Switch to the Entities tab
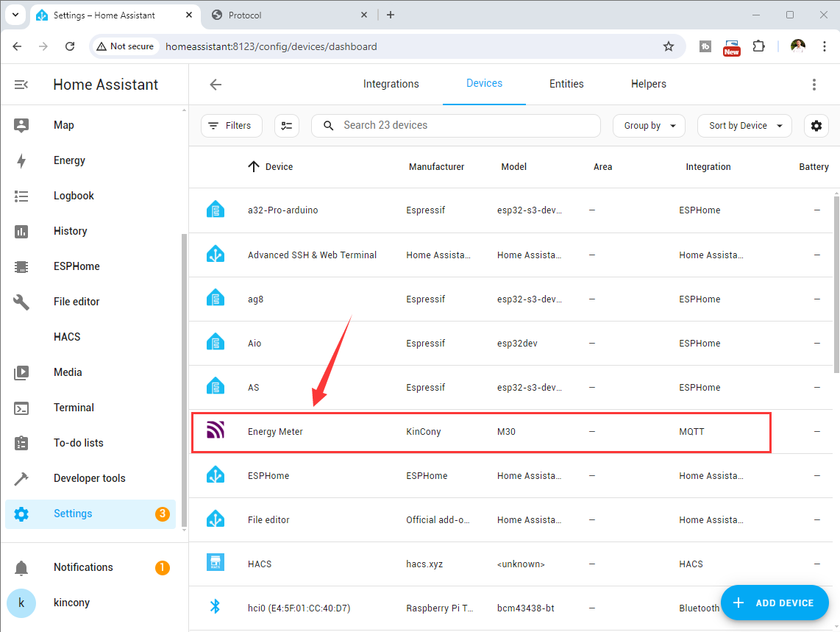Screen dimensions: 840x632 [566, 84]
